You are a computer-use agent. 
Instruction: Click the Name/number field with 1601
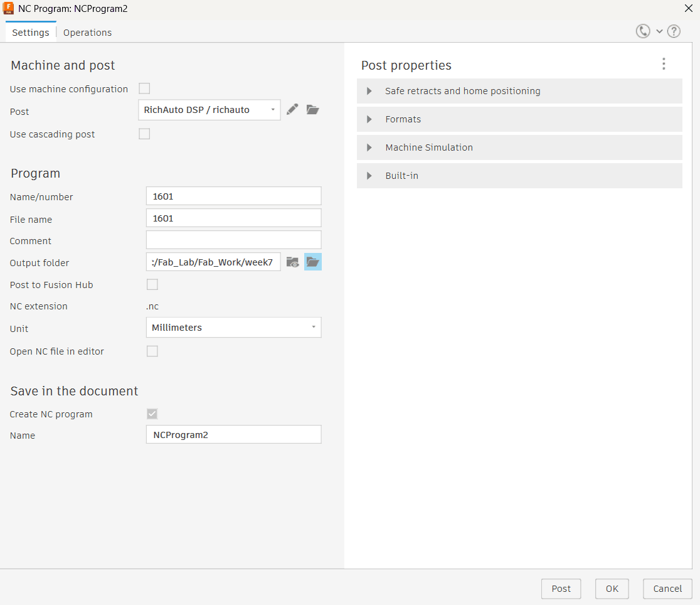[x=233, y=196]
